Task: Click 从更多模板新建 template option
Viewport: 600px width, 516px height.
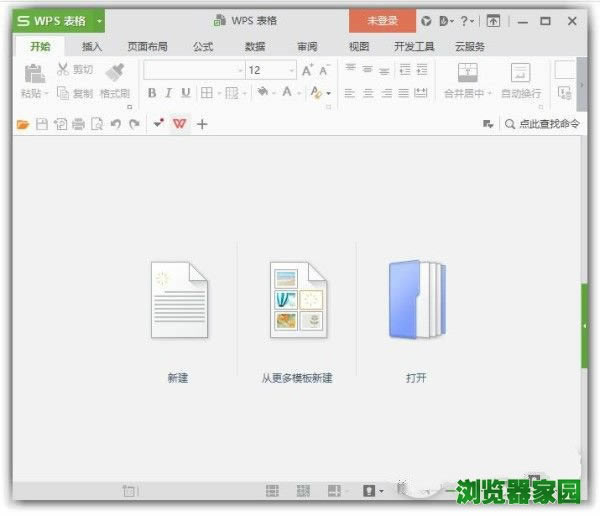Action: coord(297,322)
